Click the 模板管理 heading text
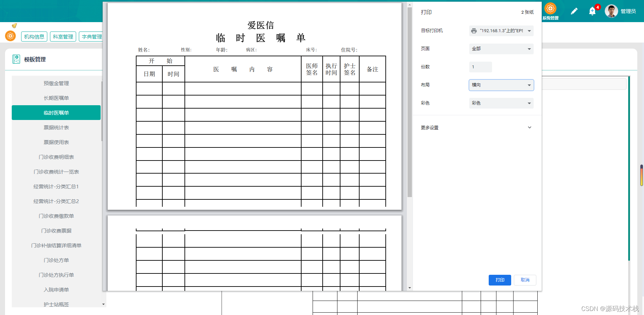The height and width of the screenshot is (315, 644). click(35, 60)
